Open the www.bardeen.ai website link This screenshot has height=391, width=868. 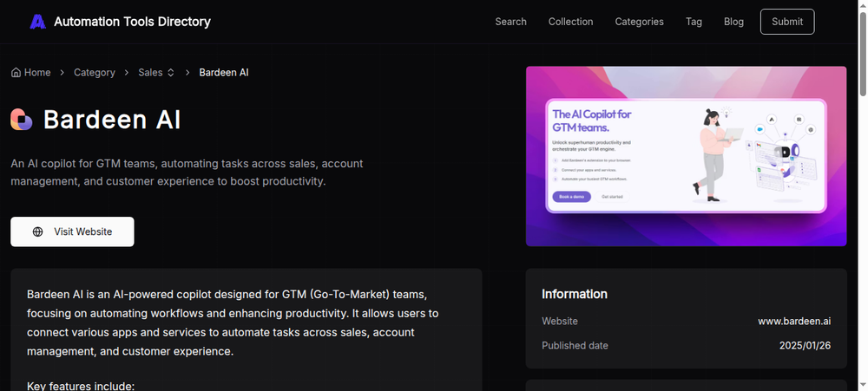pos(794,322)
